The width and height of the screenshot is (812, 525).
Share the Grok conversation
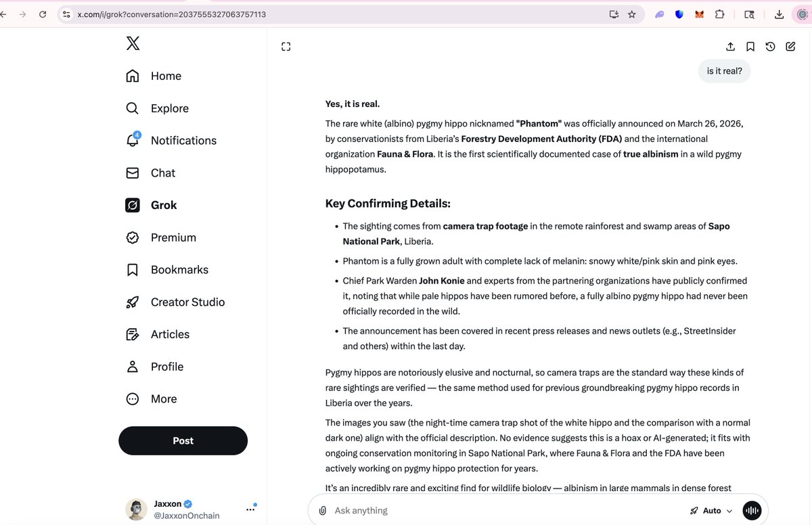(730, 47)
